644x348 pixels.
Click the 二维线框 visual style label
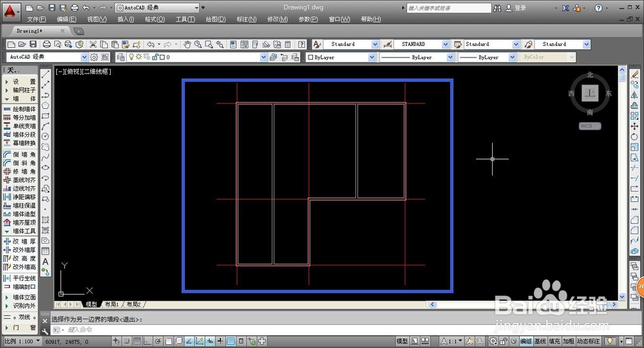tap(97, 72)
